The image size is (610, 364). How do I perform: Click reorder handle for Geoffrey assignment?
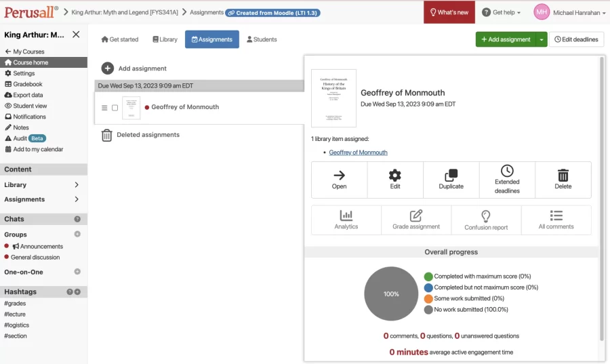(x=104, y=108)
